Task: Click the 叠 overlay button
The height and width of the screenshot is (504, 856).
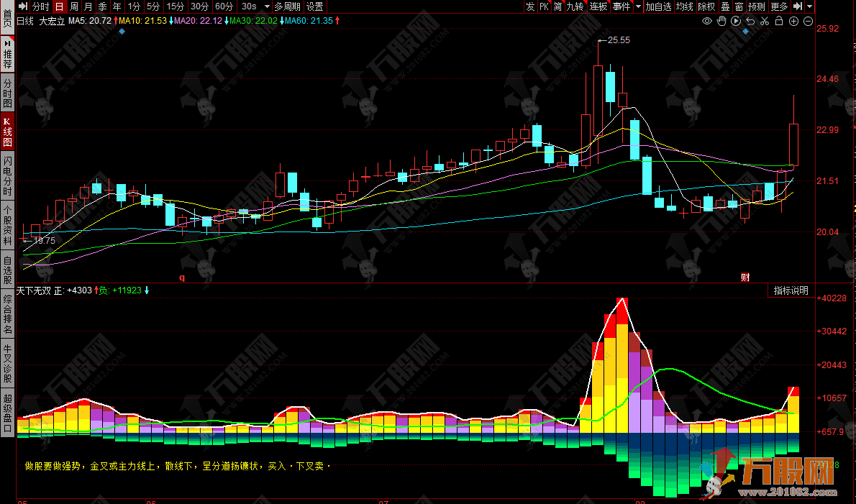Action: pos(726,6)
